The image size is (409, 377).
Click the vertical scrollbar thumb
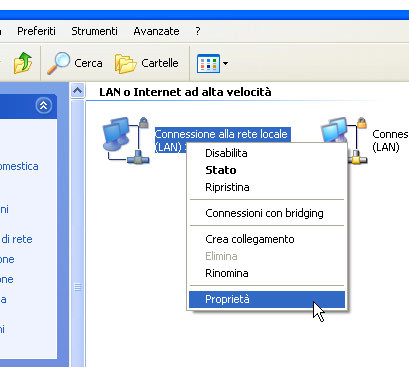(77, 233)
